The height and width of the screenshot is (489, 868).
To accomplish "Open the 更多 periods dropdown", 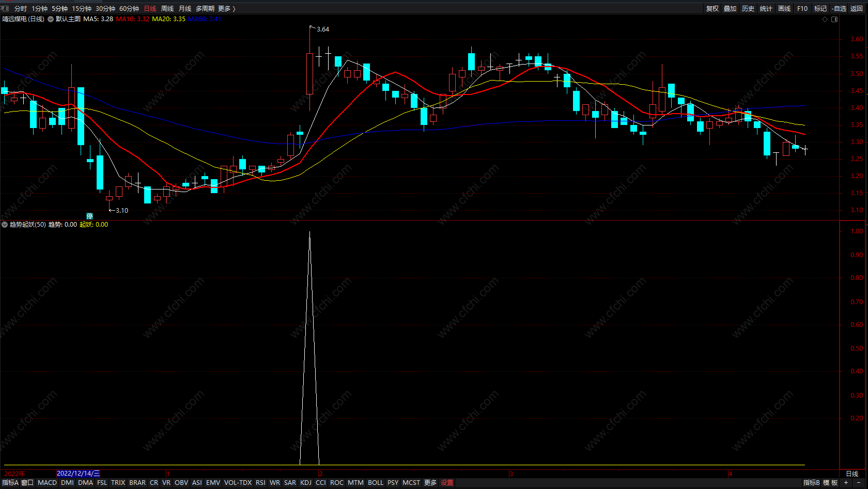I will pyautogui.click(x=226, y=8).
